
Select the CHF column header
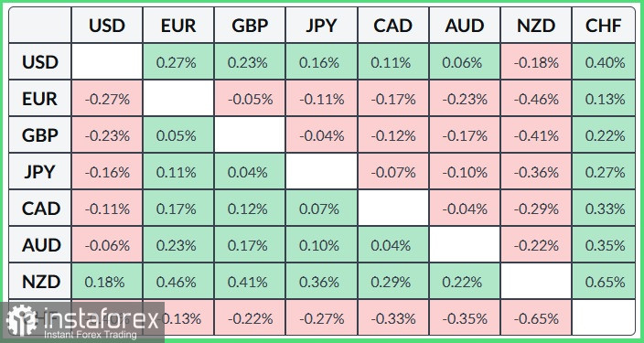tap(604, 26)
